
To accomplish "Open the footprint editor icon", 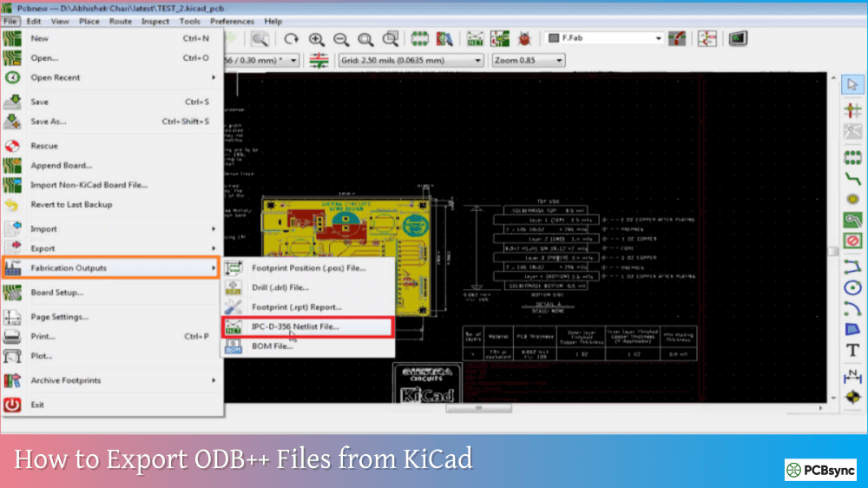I will 419,39.
